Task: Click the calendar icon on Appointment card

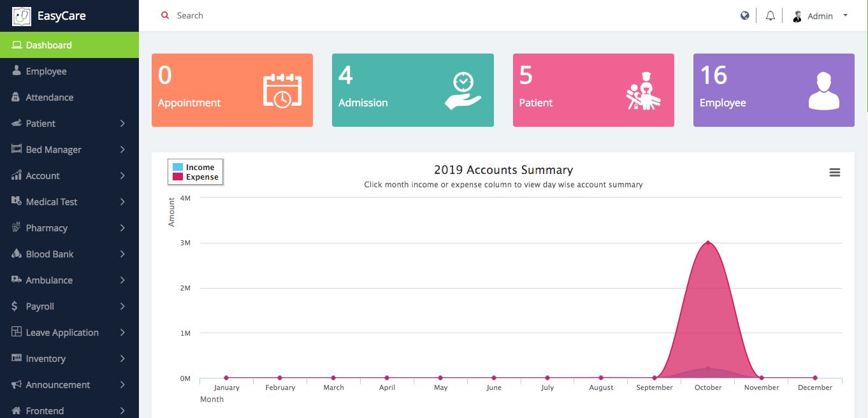Action: tap(282, 90)
